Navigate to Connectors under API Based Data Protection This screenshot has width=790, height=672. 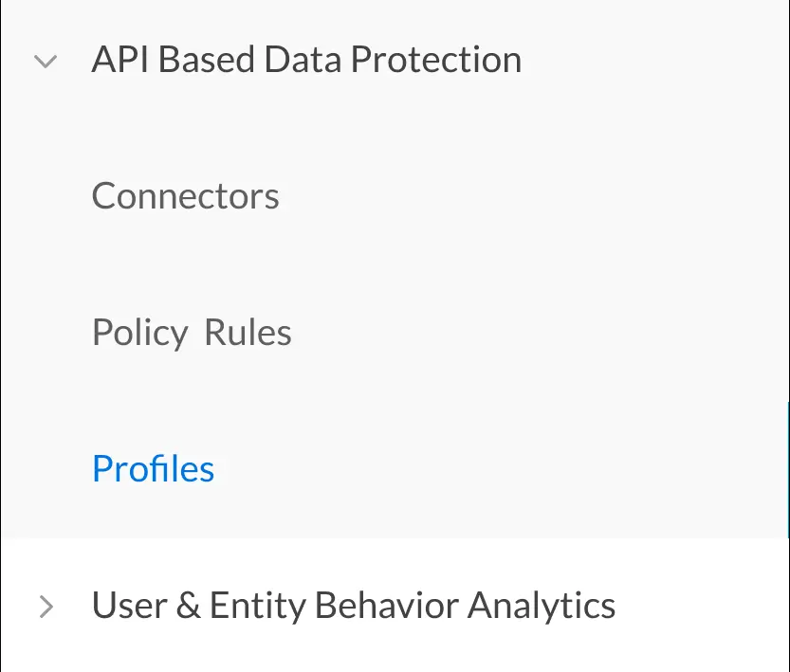(185, 196)
